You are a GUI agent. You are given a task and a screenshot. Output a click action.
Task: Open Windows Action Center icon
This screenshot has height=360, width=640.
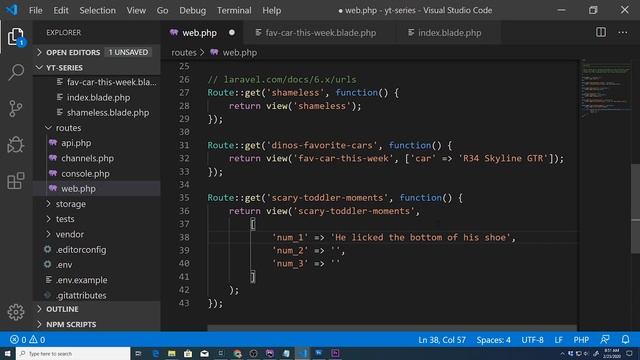630,353
